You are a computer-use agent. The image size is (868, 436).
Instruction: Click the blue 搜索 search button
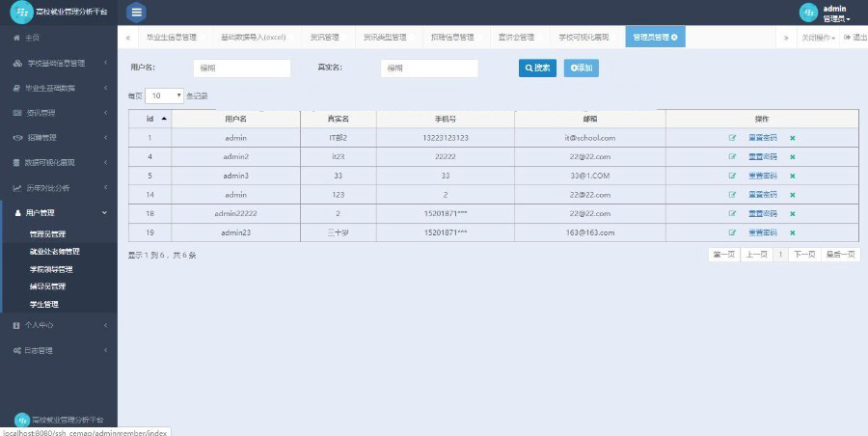537,68
